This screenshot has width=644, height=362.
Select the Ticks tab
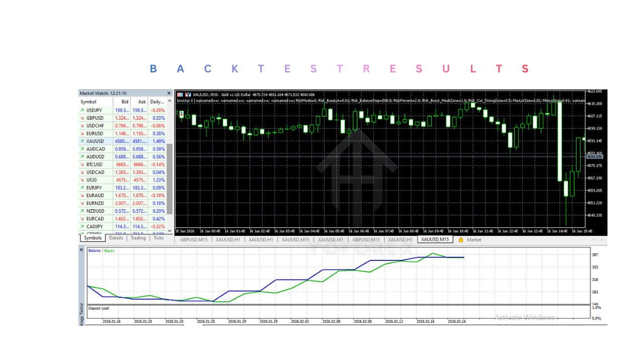(x=158, y=238)
